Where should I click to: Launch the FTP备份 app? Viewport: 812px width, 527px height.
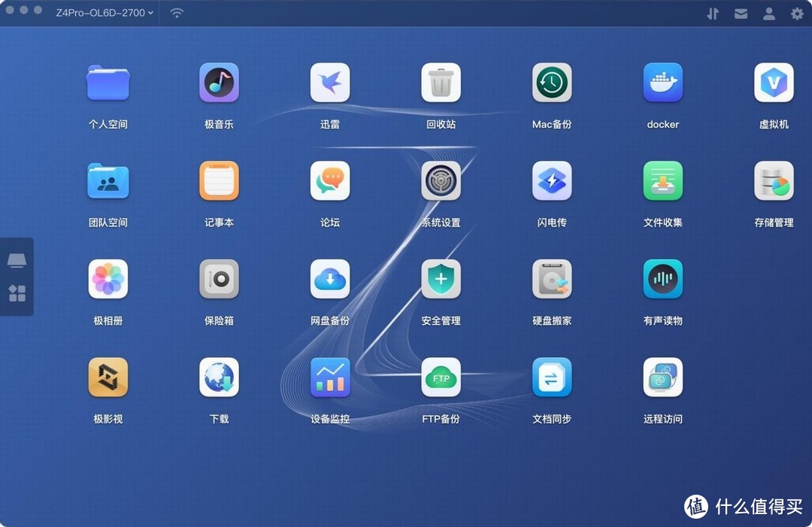(x=441, y=377)
